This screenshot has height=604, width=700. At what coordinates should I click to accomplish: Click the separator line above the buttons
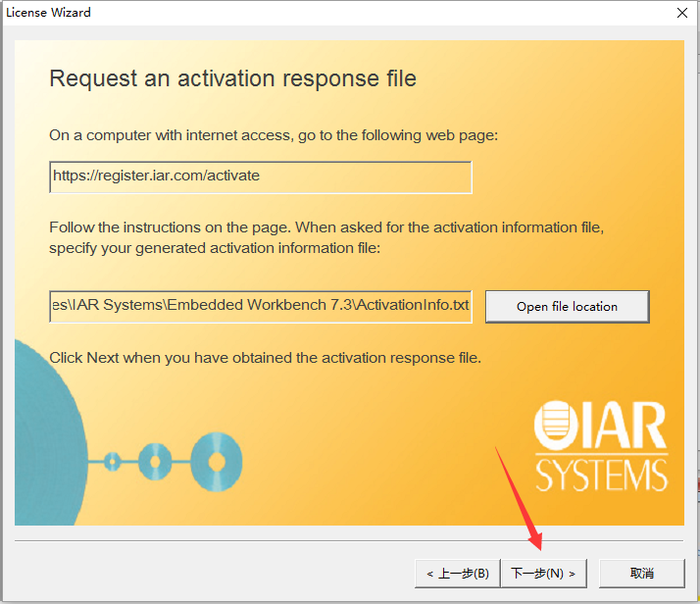coord(348,540)
